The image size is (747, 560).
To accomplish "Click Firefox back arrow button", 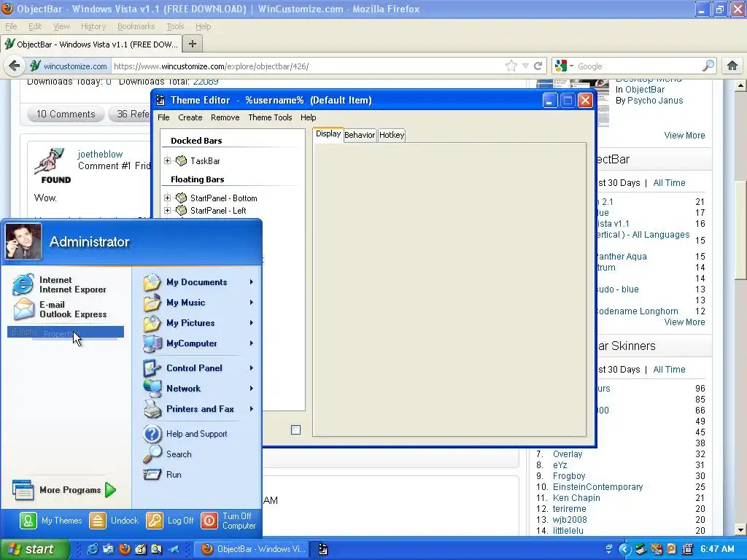I will (15, 66).
